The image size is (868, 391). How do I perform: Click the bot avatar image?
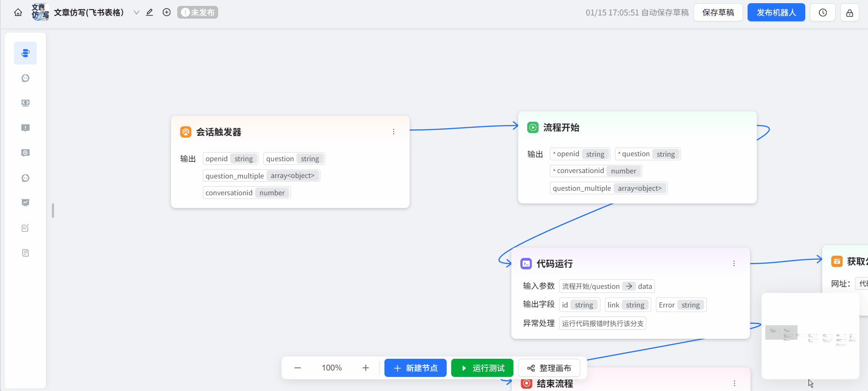40,12
